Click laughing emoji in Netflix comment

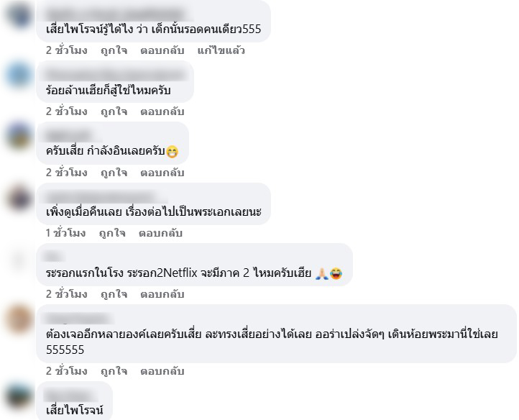tap(336, 273)
